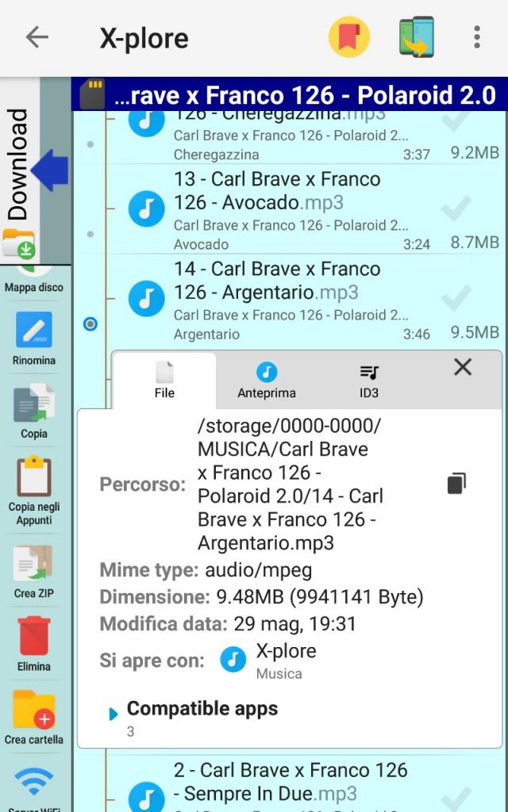This screenshot has height=812, width=508.
Task: Tap the 9.2MB size of Cheregazzina
Action: tap(475, 152)
